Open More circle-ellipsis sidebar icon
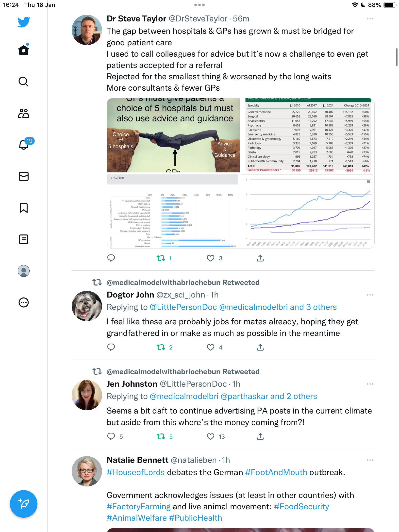Viewport: 399px width, 532px height. click(x=24, y=302)
